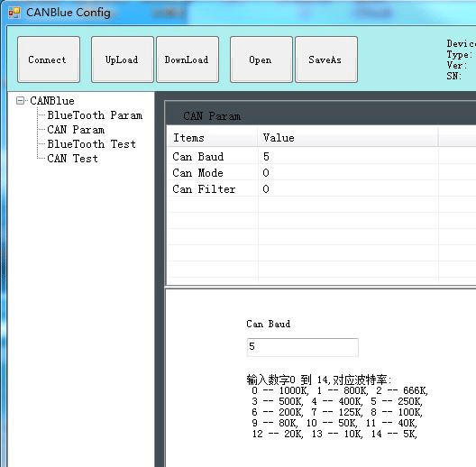The image size is (476, 467).
Task: Select BlueTooth Param in the tree
Action: [x=95, y=115]
